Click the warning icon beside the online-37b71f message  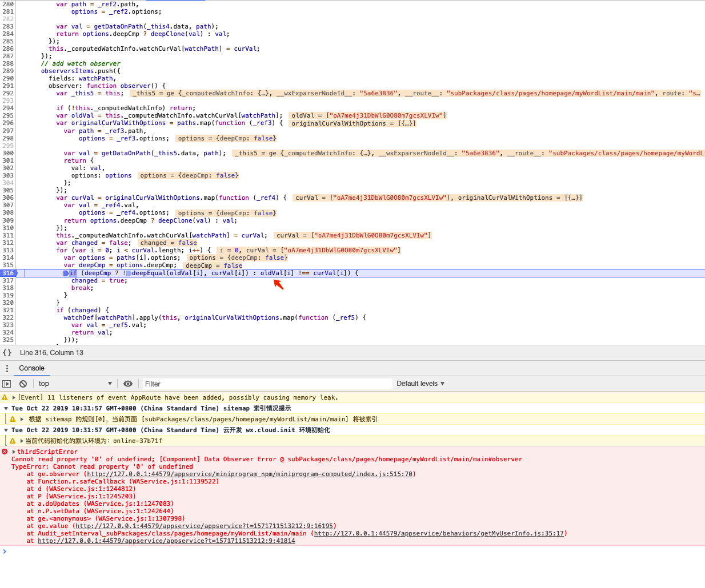(12, 440)
